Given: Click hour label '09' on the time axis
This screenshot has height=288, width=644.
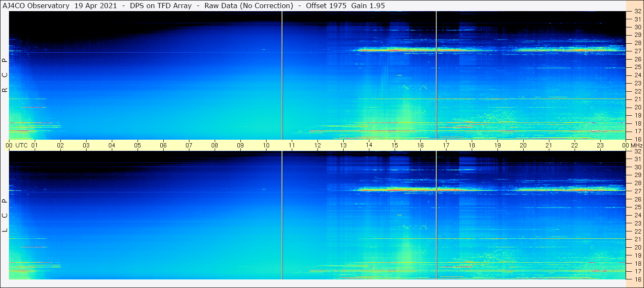Looking at the screenshot, I should (240, 145).
